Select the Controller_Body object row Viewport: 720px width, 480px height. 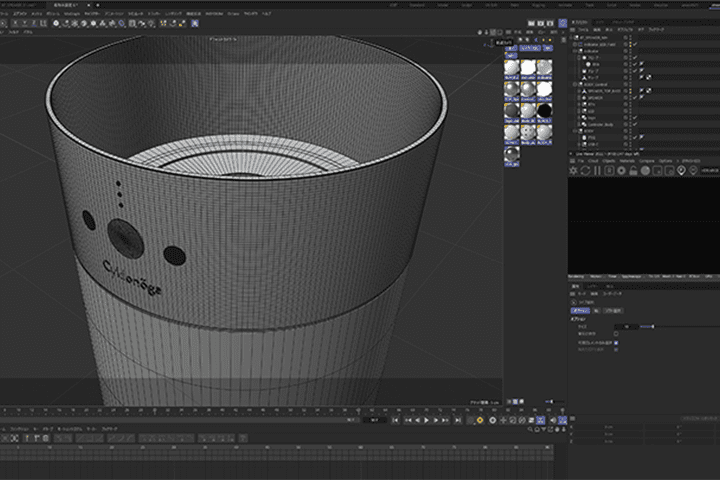(601, 124)
